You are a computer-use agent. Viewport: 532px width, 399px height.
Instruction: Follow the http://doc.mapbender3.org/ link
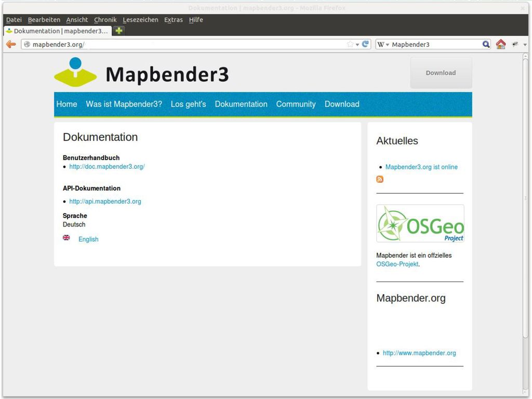click(107, 167)
